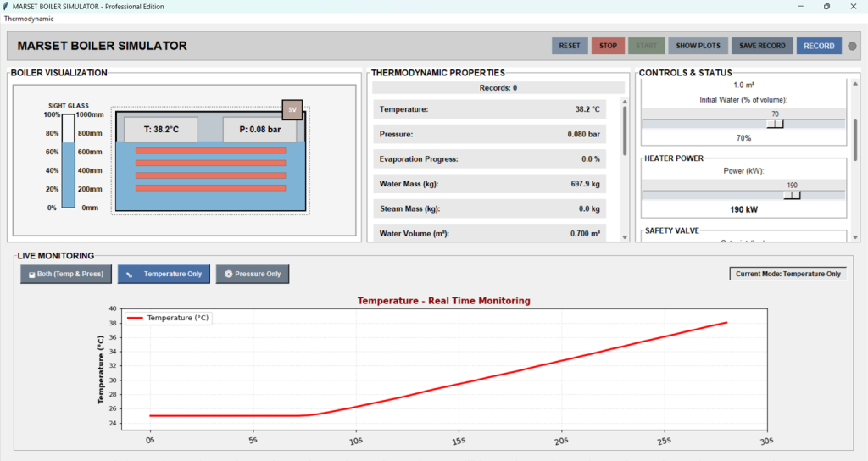Switch to Pressure Only plot mode
This screenshot has width=868, height=461.
(253, 274)
